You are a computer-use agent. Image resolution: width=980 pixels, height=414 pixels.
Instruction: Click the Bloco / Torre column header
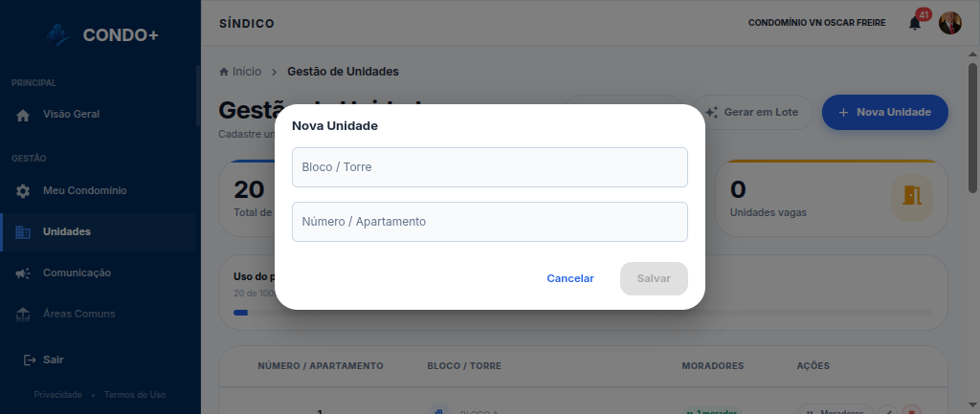(464, 366)
